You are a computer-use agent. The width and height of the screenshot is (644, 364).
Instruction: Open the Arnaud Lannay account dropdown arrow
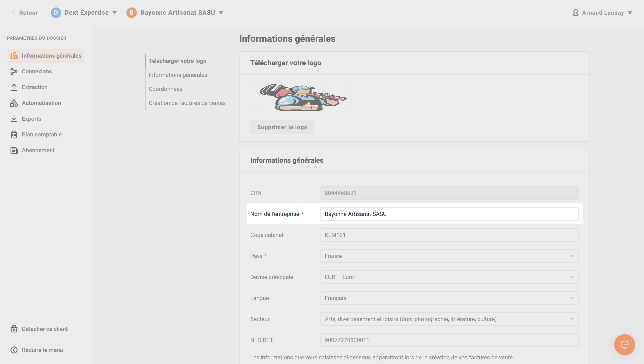click(x=630, y=13)
